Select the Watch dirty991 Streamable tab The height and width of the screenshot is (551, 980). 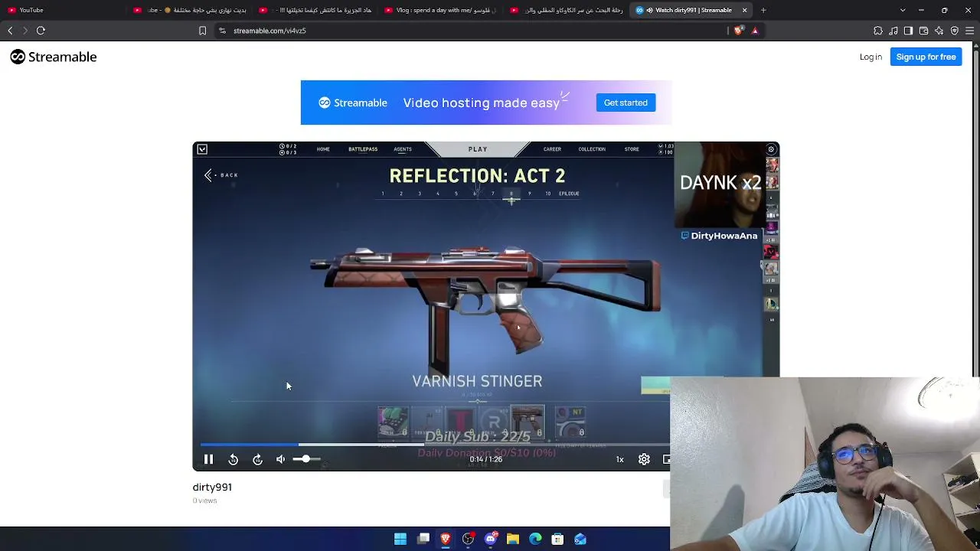(692, 10)
